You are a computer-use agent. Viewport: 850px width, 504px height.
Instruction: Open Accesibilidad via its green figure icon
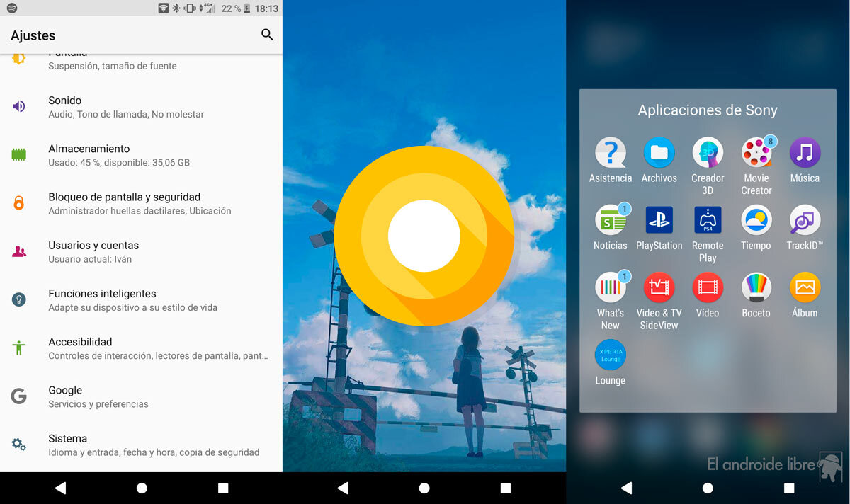19,348
